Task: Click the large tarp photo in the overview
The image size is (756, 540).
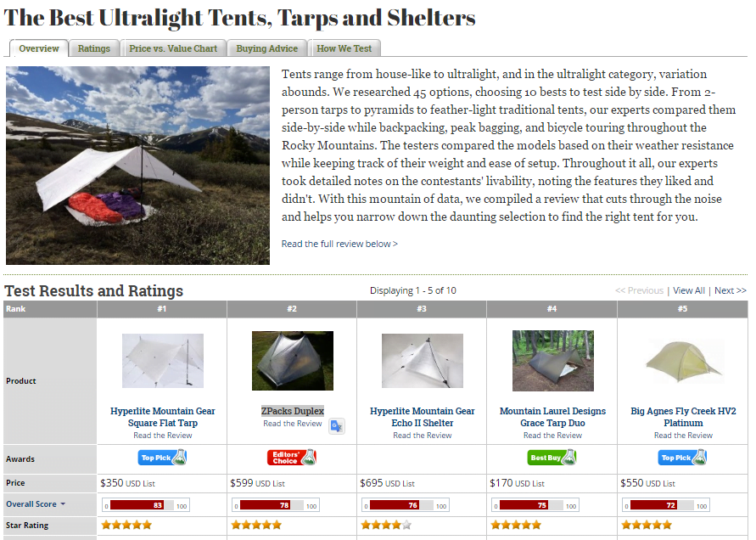Action: pos(138,166)
